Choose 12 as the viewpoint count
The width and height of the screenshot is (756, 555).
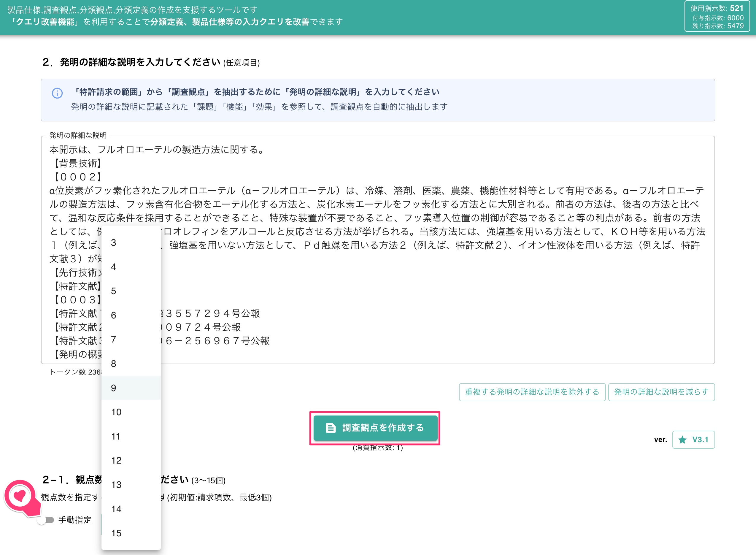pyautogui.click(x=131, y=460)
